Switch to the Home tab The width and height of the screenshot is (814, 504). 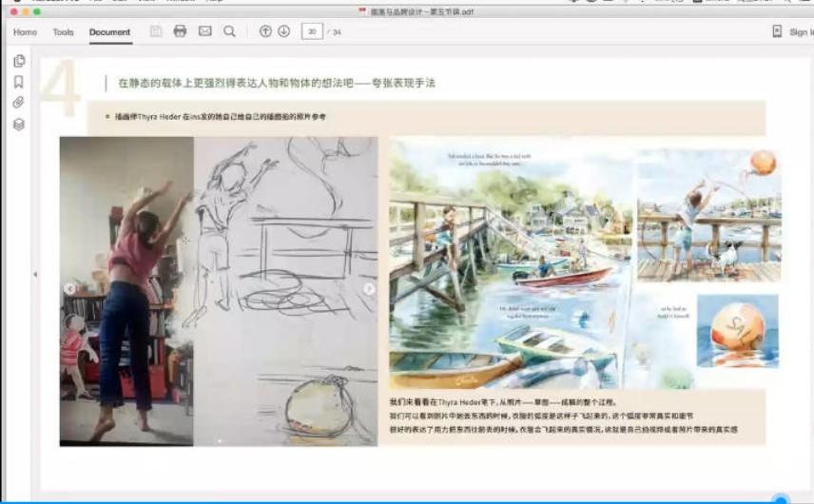point(26,32)
